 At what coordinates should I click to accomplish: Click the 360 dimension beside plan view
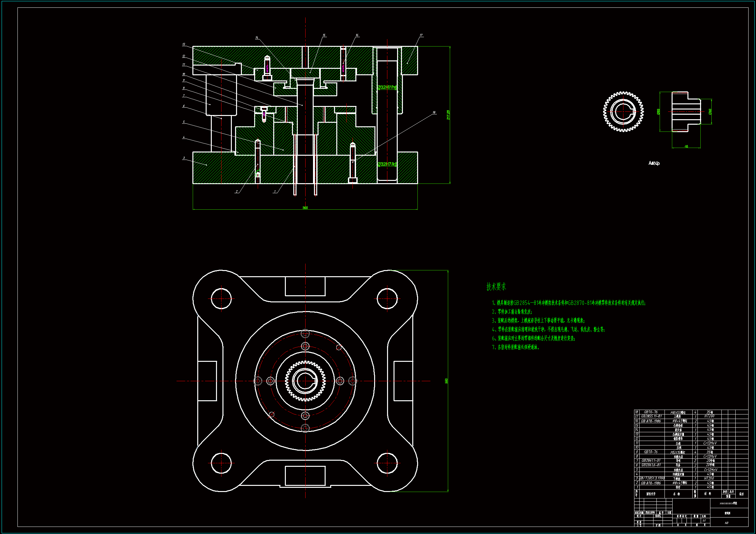tap(446, 381)
